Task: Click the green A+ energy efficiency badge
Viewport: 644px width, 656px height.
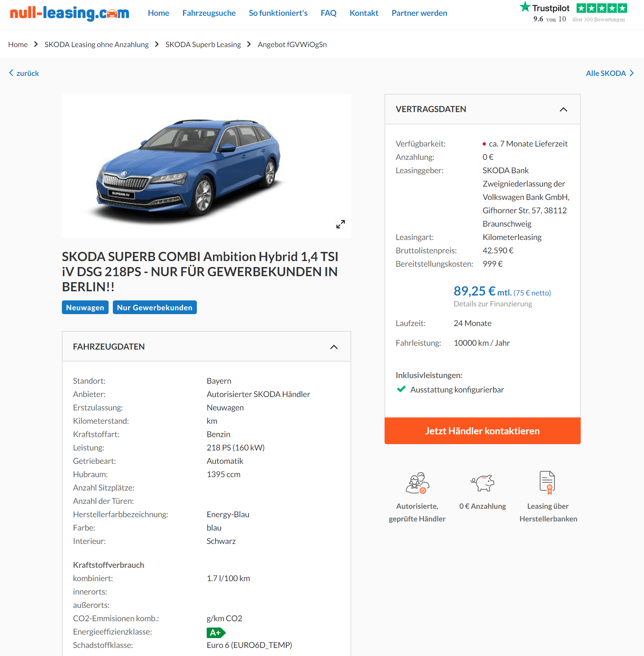Action: [x=216, y=632]
